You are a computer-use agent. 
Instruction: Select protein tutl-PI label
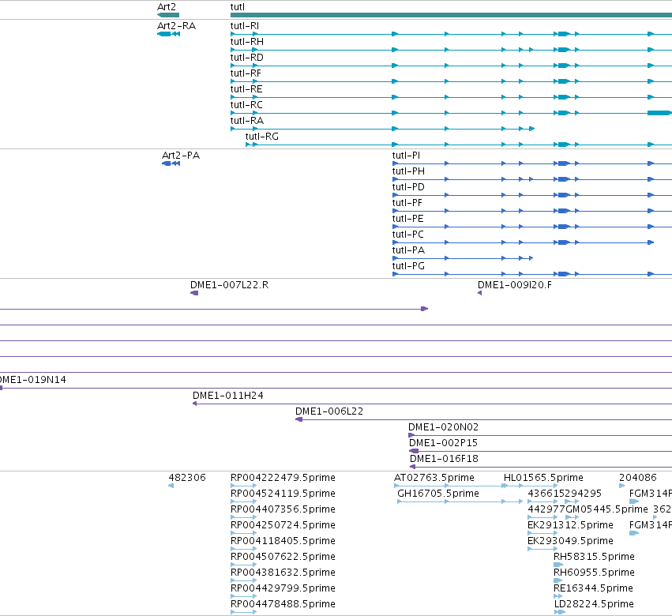pyautogui.click(x=406, y=155)
